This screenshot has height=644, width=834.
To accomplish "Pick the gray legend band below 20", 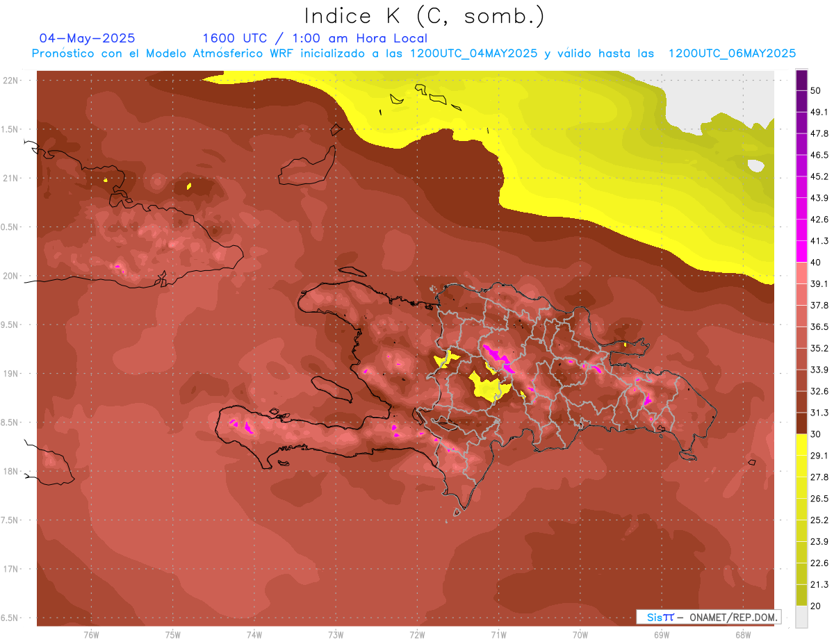I will pos(801,616).
